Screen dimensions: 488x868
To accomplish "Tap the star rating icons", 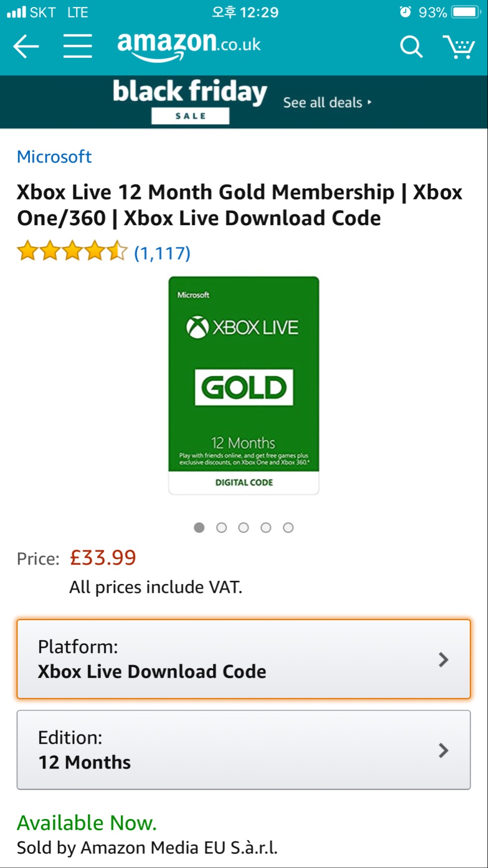I will (72, 252).
